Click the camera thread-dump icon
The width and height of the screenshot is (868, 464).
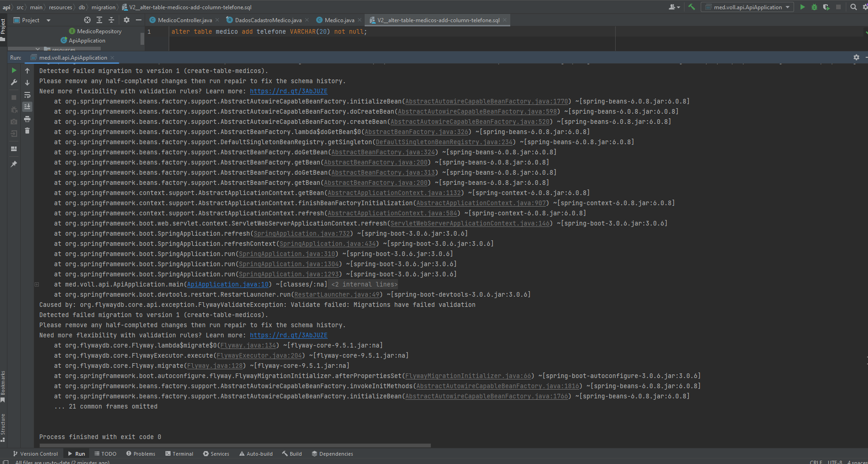coord(14,122)
